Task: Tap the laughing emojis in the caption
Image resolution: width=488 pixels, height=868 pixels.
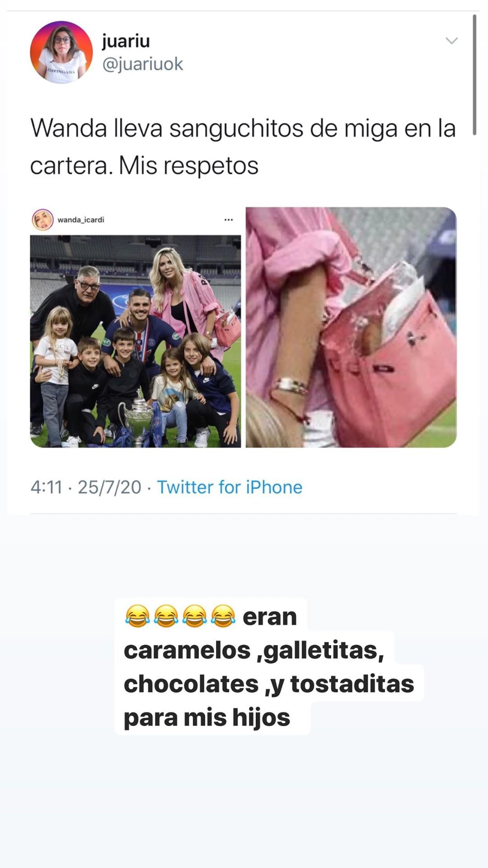Action: click(x=180, y=616)
